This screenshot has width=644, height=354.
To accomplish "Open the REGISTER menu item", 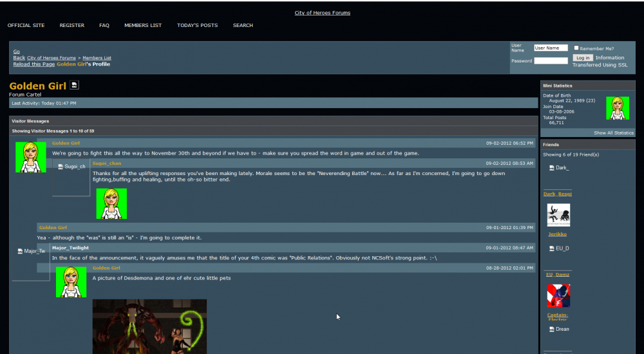I will 72,26.
